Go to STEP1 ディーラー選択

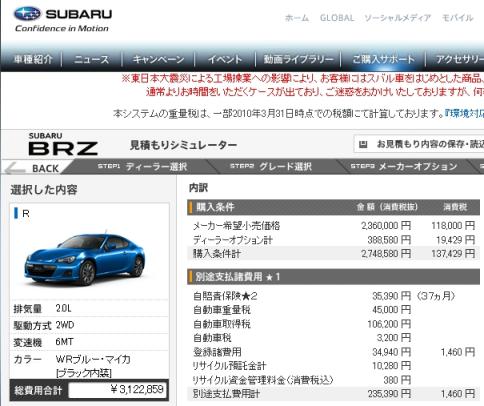[x=142, y=166]
